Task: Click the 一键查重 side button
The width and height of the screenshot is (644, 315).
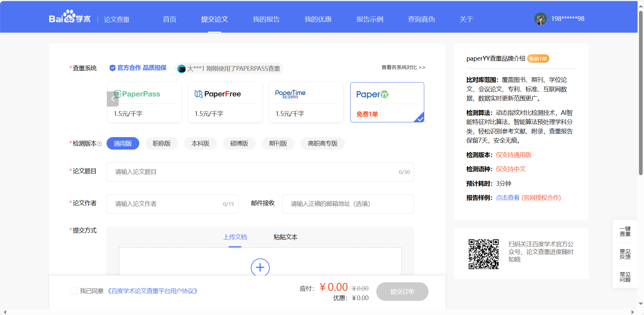Action: pyautogui.click(x=625, y=231)
